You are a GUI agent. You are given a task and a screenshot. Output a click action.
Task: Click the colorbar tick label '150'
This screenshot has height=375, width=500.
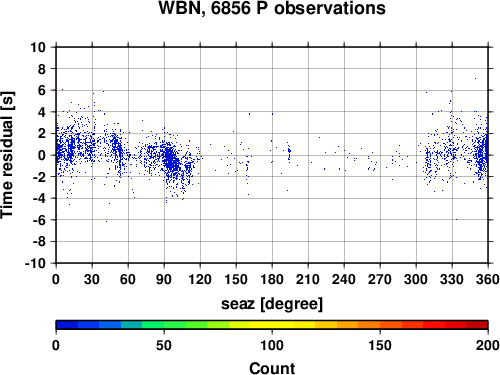380,345
